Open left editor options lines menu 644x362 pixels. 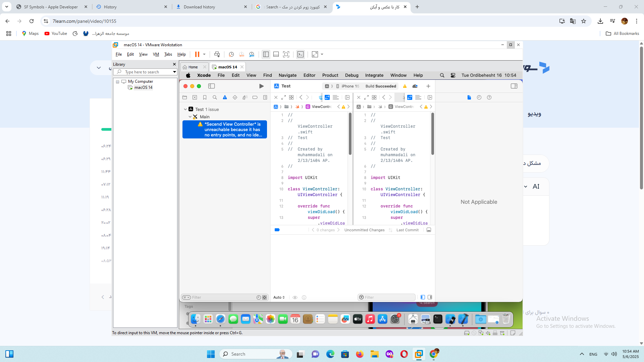[x=335, y=98]
